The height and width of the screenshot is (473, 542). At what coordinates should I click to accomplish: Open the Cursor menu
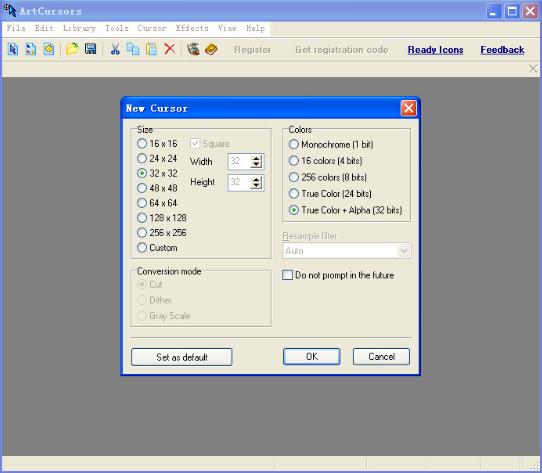(x=152, y=28)
